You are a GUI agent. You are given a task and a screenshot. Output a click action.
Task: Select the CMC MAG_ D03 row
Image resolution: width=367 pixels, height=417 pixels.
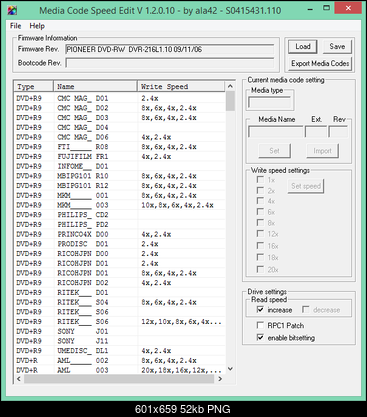tap(120, 118)
